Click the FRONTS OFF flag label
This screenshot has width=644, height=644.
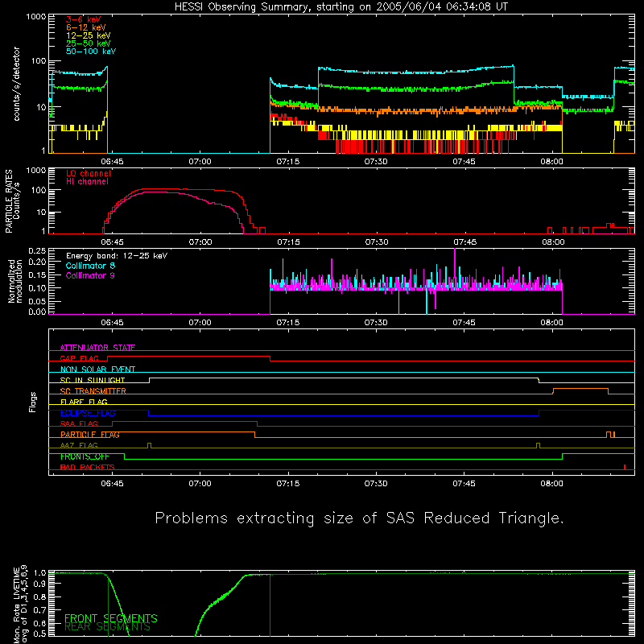85,456
